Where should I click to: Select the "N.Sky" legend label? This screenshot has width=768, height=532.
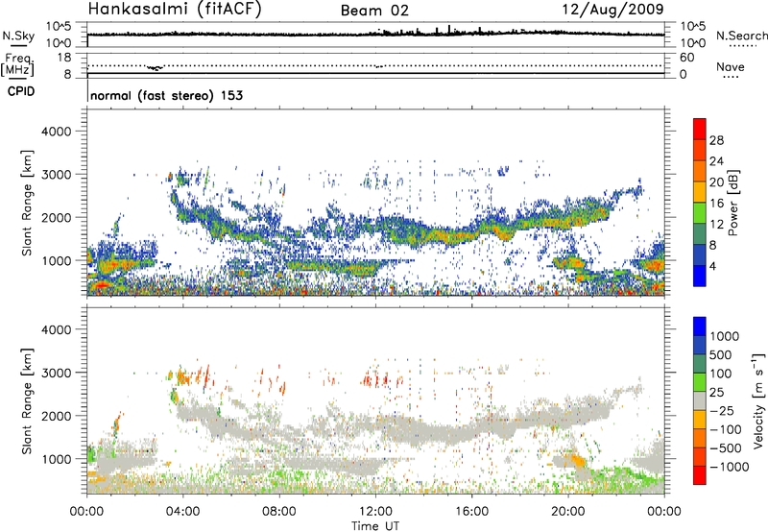pyautogui.click(x=18, y=36)
